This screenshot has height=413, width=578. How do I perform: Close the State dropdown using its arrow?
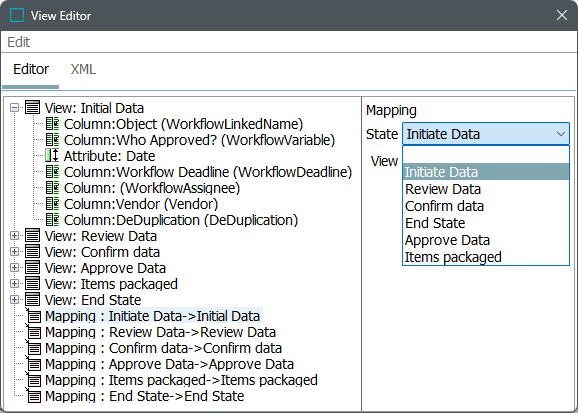(x=561, y=134)
